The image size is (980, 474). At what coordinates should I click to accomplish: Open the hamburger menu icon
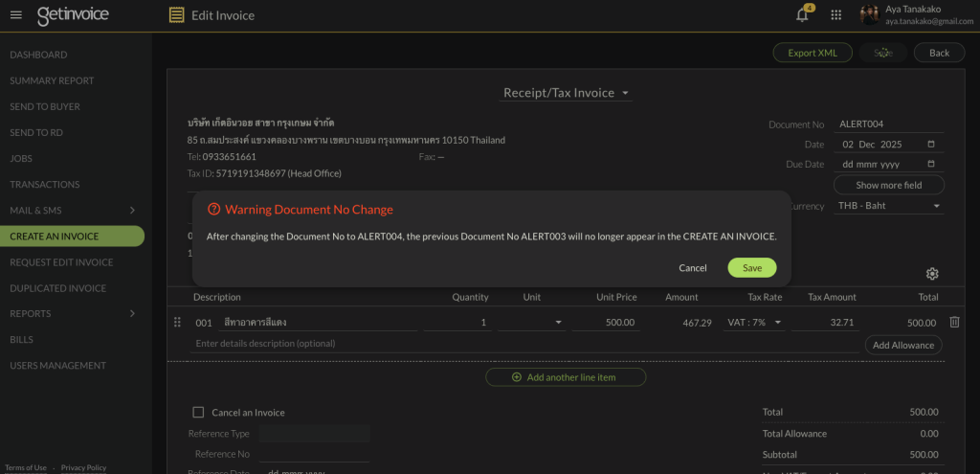[x=15, y=14]
